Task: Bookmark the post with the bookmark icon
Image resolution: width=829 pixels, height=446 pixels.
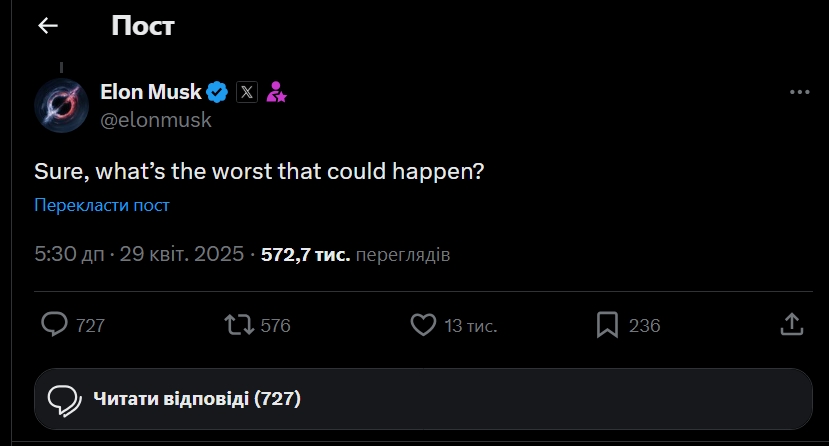Action: [x=607, y=325]
